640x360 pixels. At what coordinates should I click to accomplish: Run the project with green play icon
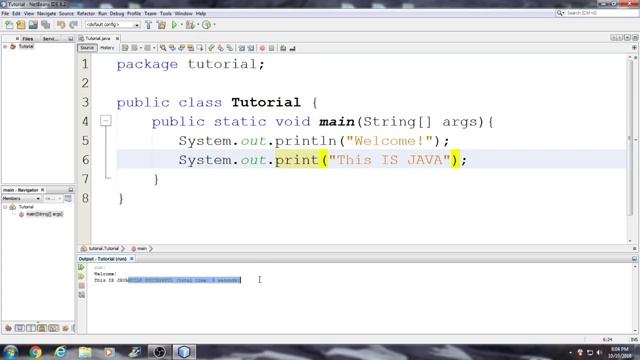[175, 25]
